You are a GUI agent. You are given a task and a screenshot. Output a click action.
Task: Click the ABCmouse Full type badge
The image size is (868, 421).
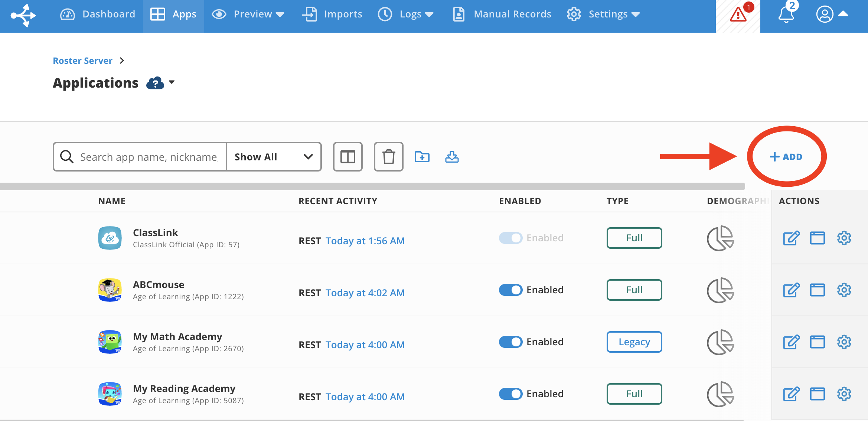634,290
